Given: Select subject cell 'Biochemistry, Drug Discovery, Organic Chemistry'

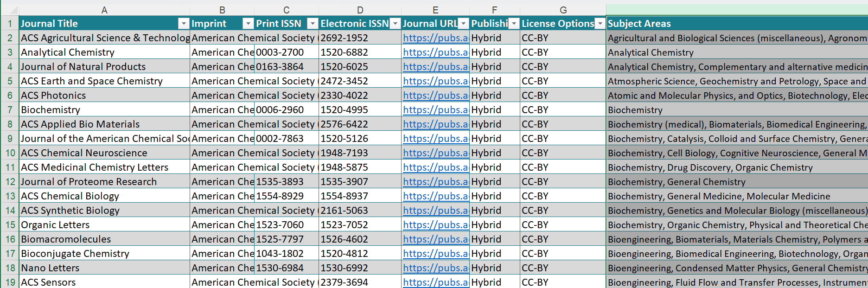Looking at the screenshot, I should [x=737, y=167].
